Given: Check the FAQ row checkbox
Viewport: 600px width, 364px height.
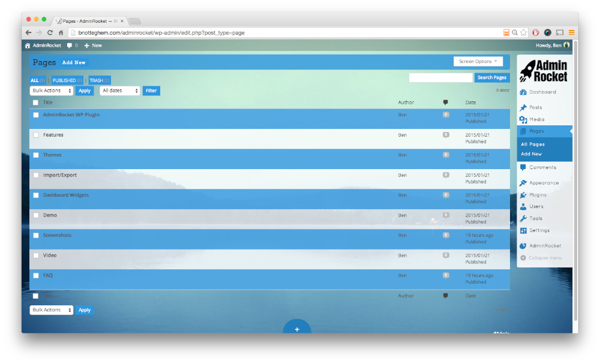Looking at the screenshot, I should click(x=36, y=275).
